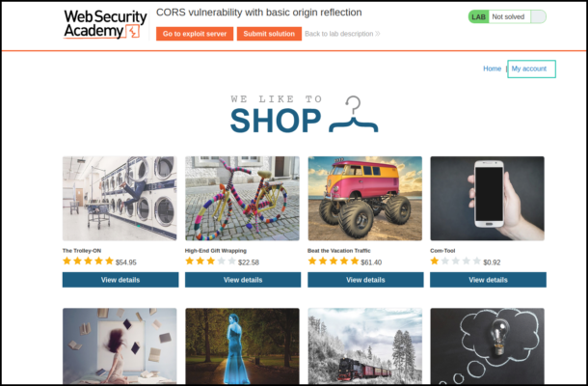588x386 pixels.
Task: Open the exploit server
Action: pos(195,34)
